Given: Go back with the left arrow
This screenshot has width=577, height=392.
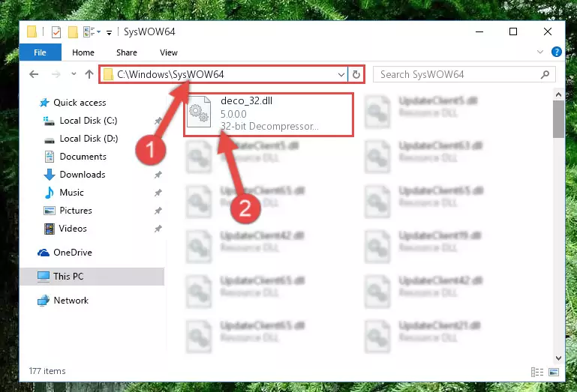Looking at the screenshot, I should (34, 74).
